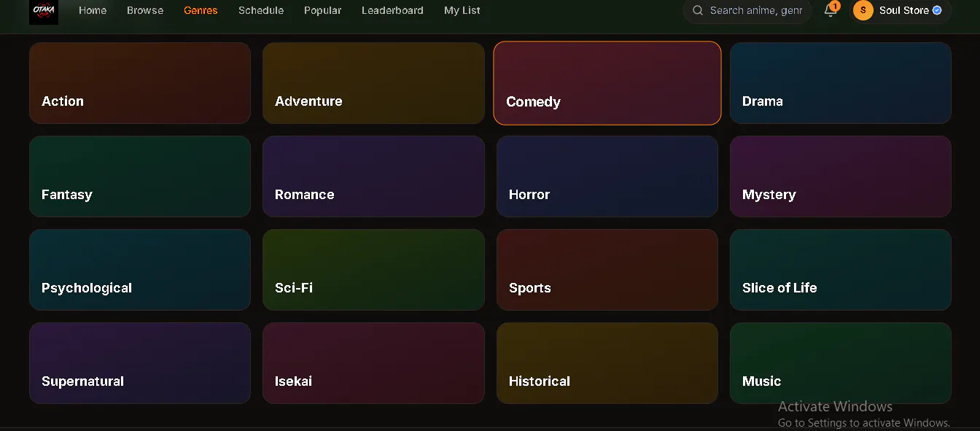Screen dimensions: 980x431
Task: Choose the Sports genre card
Action: coord(607,270)
